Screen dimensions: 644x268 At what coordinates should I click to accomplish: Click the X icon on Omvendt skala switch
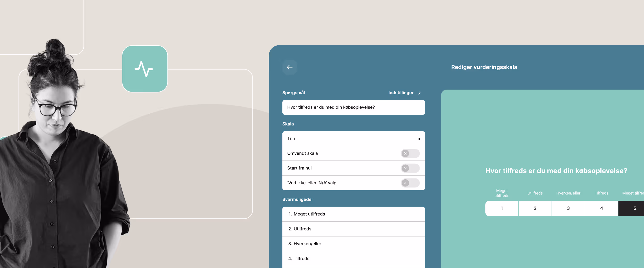click(x=405, y=153)
